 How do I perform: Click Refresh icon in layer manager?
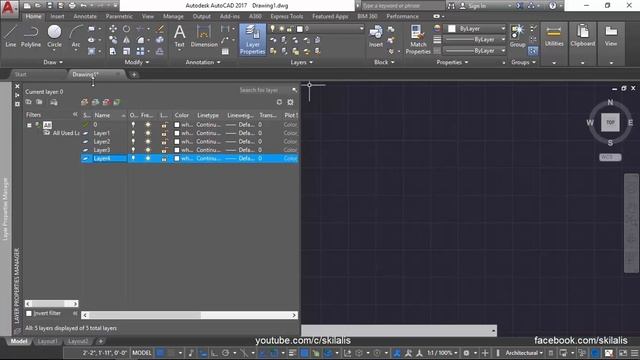click(x=279, y=102)
